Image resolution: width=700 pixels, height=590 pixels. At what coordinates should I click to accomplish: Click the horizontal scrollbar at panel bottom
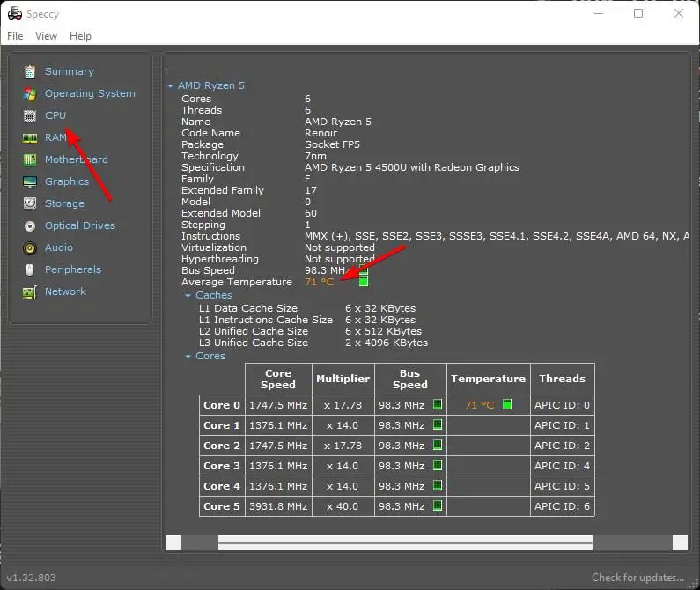405,542
